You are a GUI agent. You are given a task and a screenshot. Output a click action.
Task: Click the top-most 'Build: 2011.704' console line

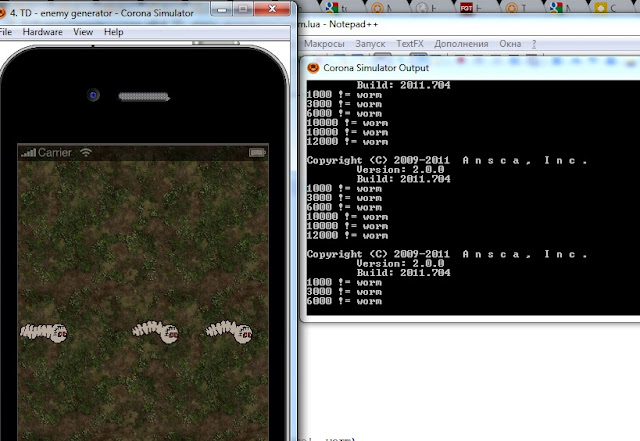point(404,85)
